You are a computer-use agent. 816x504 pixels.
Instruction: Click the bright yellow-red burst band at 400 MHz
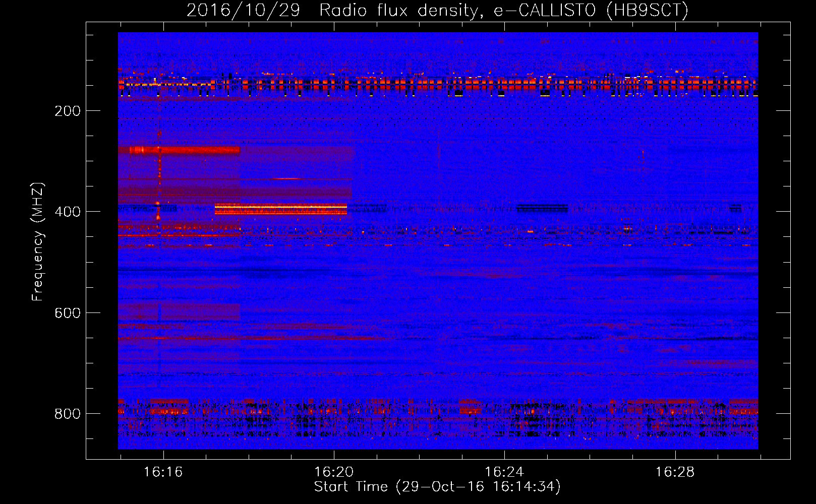(x=281, y=209)
